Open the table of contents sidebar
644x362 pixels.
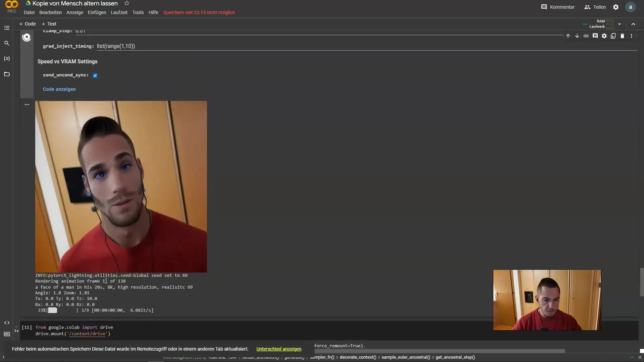7,28
